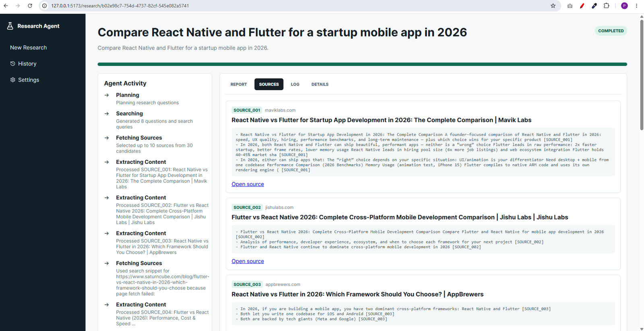Image resolution: width=644 pixels, height=331 pixels.
Task: Reload the page with the refresh icon
Action: (30, 6)
